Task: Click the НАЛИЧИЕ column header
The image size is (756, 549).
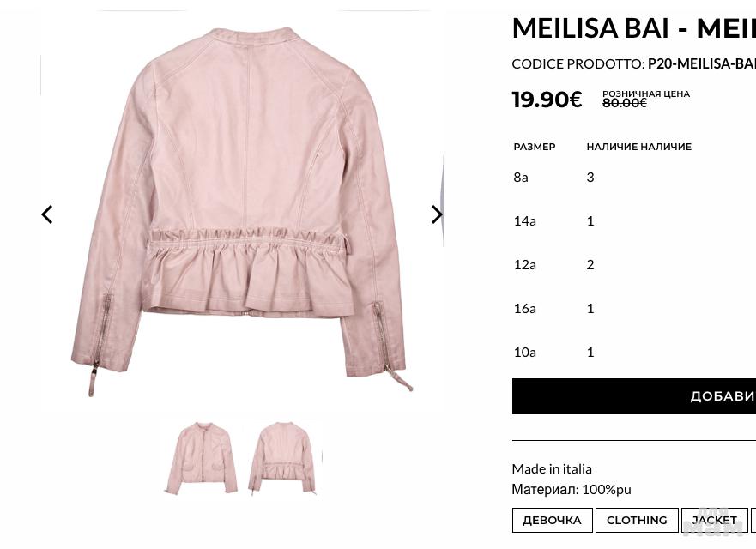Action: coord(638,147)
